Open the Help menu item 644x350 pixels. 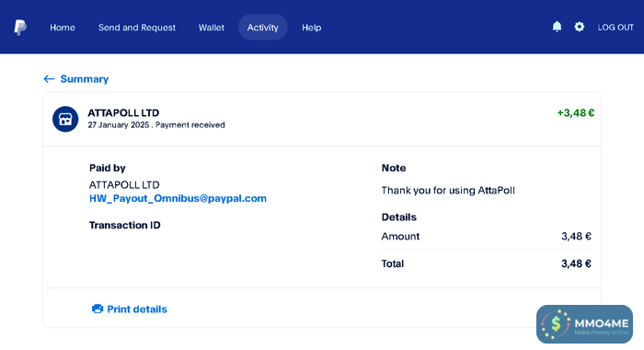coord(312,28)
